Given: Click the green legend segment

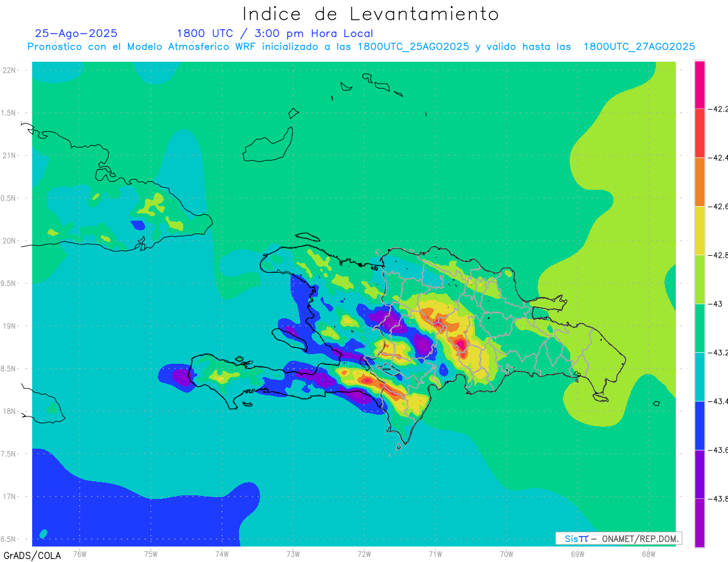Looking at the screenshot, I should click(x=699, y=328).
